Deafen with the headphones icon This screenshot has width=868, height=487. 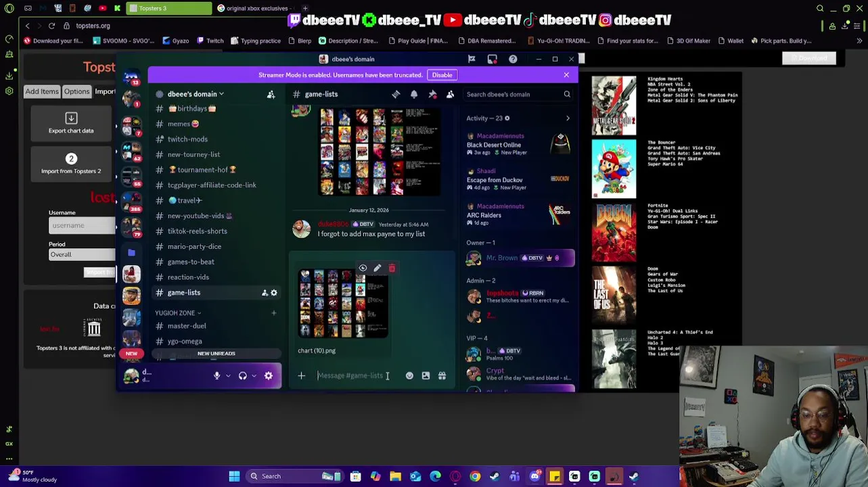click(x=243, y=376)
